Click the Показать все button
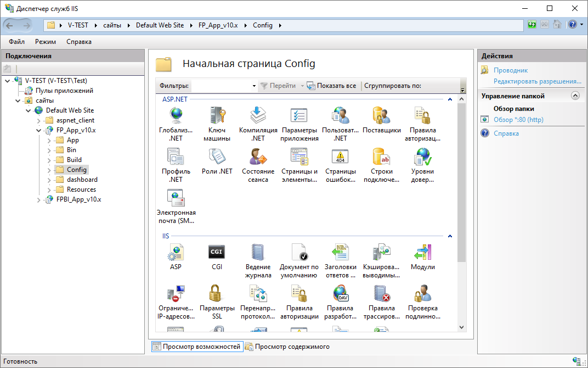Viewport: 588px width, 368px height. (331, 86)
